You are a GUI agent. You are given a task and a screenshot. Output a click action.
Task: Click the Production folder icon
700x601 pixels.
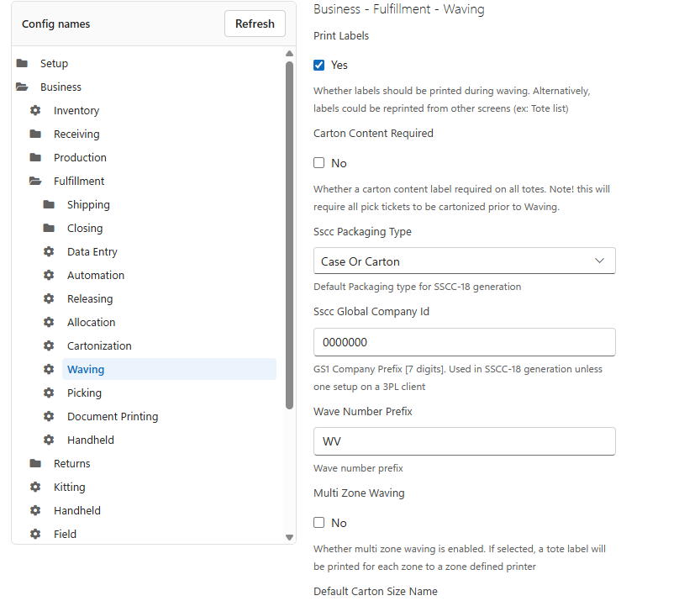35,158
